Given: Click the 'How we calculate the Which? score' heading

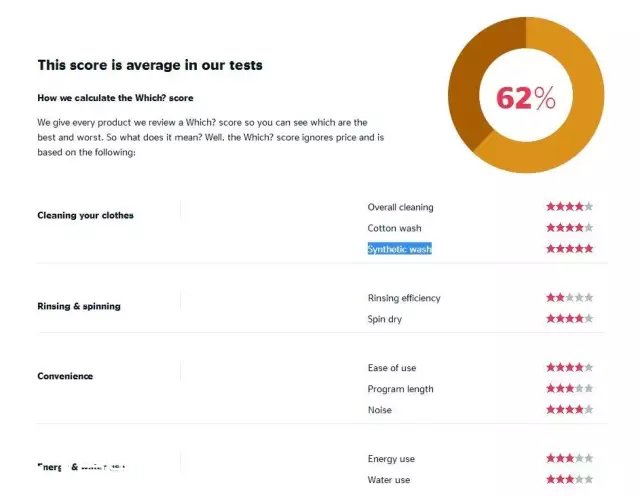Looking at the screenshot, I should point(115,98).
